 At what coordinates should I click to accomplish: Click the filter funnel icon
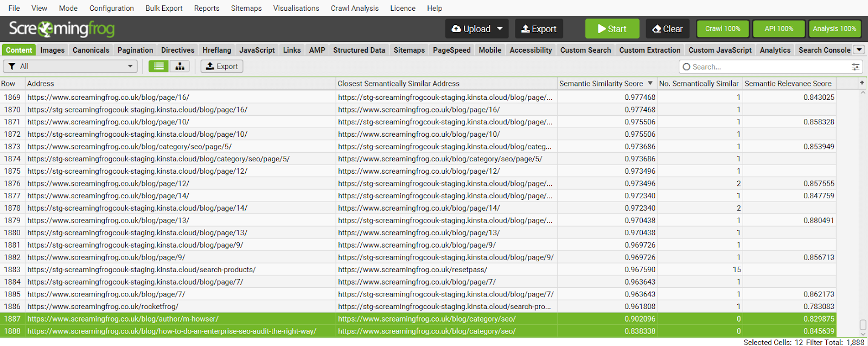[12, 66]
